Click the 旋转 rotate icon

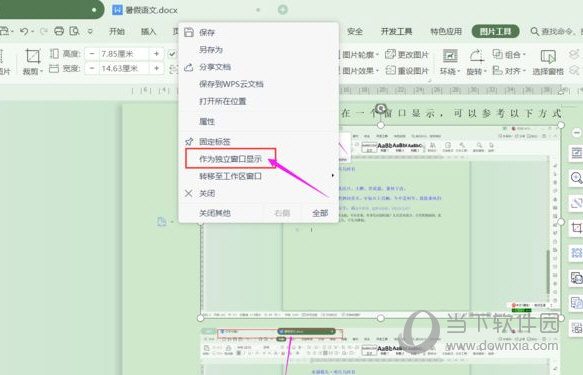476,56
